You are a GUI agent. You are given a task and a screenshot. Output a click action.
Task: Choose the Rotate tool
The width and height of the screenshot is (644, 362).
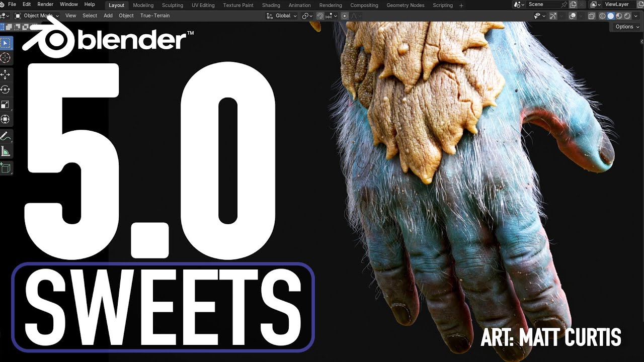6,89
